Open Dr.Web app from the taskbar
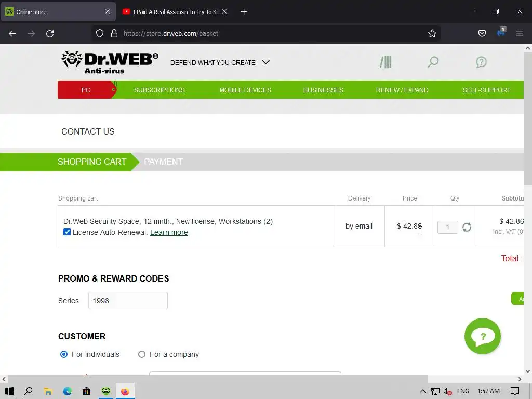Image resolution: width=532 pixels, height=399 pixels. click(x=106, y=391)
